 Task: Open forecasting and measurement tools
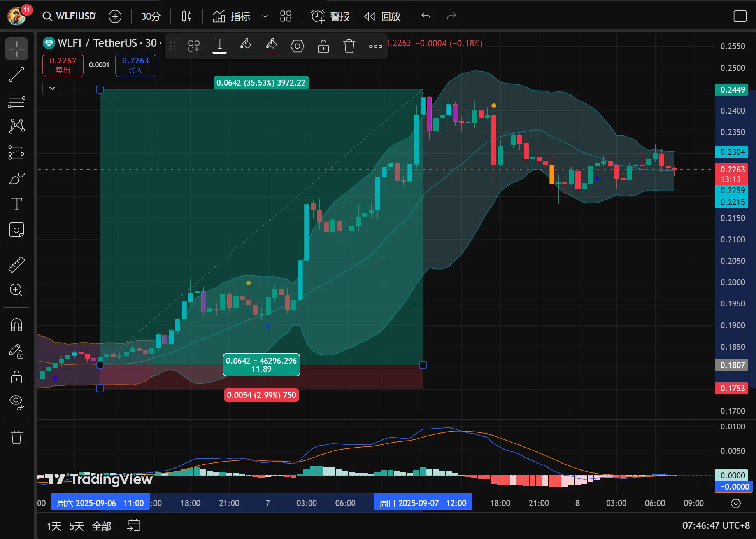click(16, 152)
